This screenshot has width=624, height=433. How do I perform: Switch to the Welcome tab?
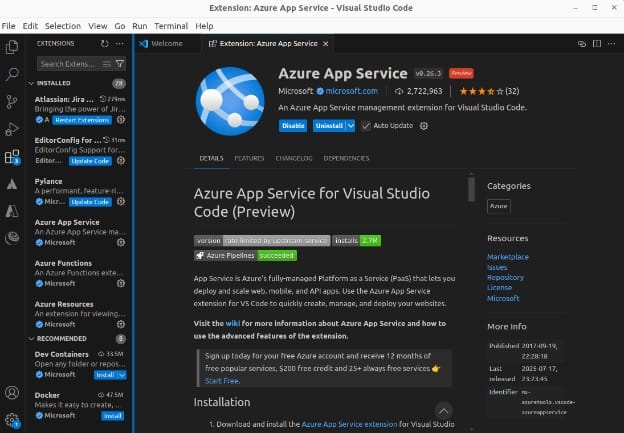[x=166, y=44]
